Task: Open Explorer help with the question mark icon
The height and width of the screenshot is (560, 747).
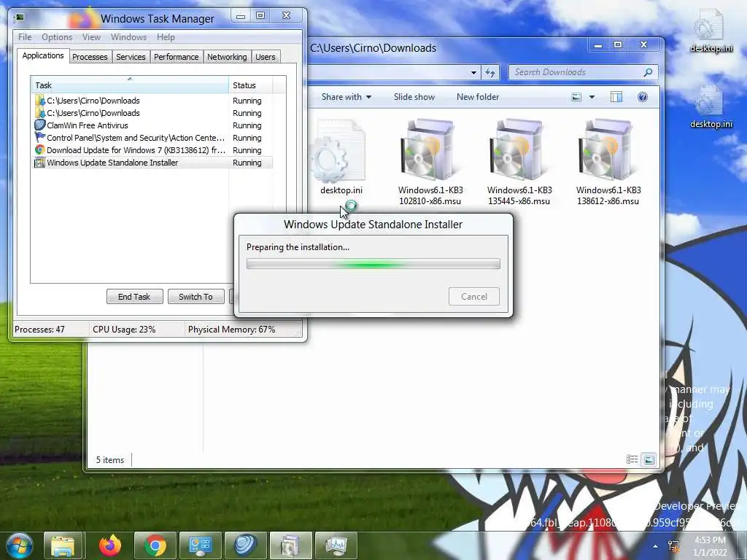Action: 642,97
